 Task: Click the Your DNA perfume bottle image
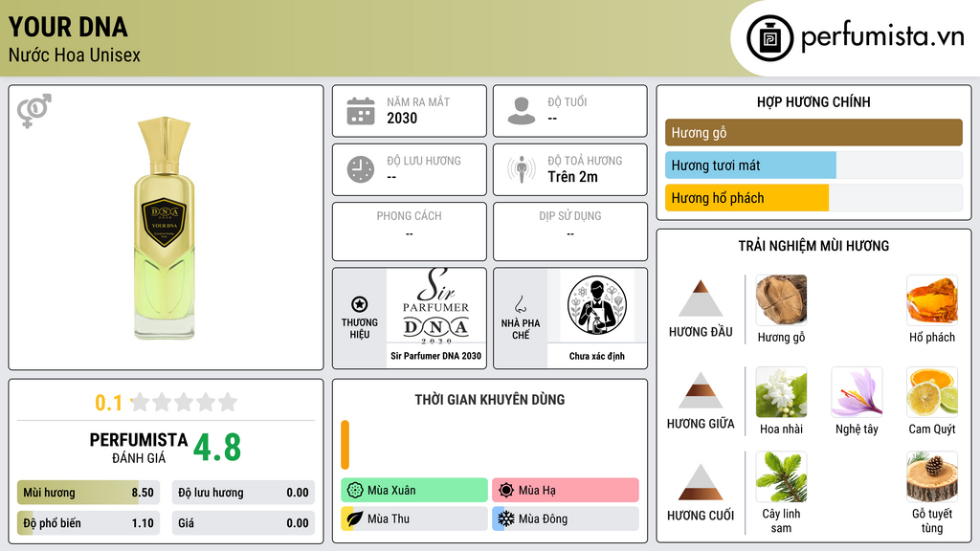coord(165,228)
